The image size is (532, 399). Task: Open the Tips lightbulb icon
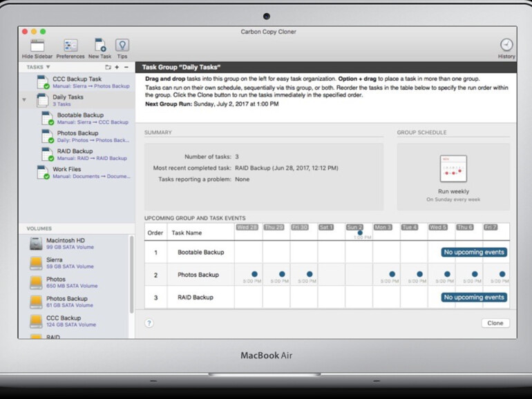tap(122, 45)
